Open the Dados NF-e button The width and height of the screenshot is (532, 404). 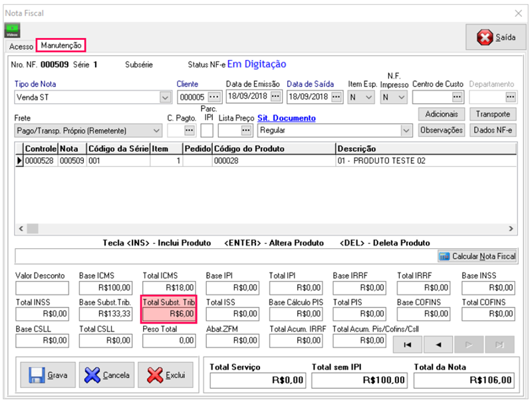point(493,130)
